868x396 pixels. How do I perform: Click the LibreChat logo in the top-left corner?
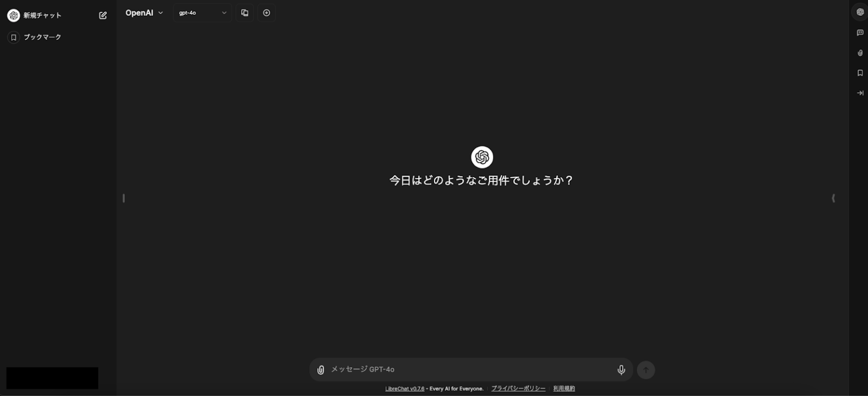click(x=14, y=15)
